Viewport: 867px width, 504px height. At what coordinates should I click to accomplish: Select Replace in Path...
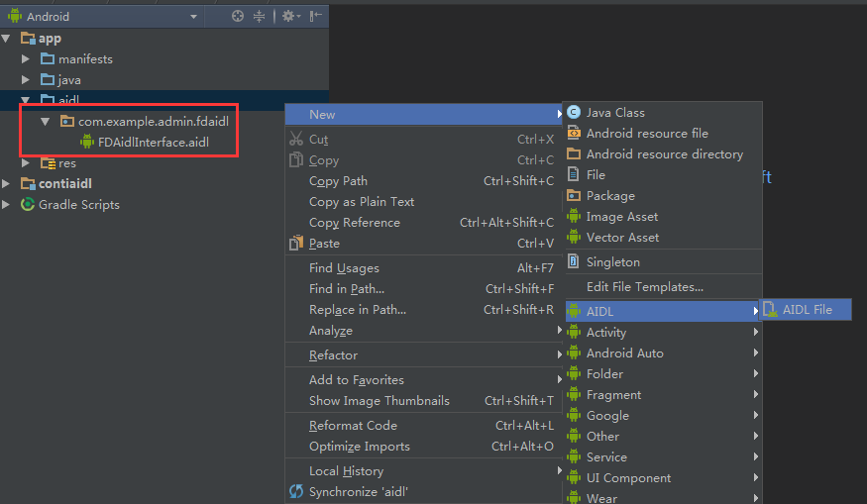[423, 310]
